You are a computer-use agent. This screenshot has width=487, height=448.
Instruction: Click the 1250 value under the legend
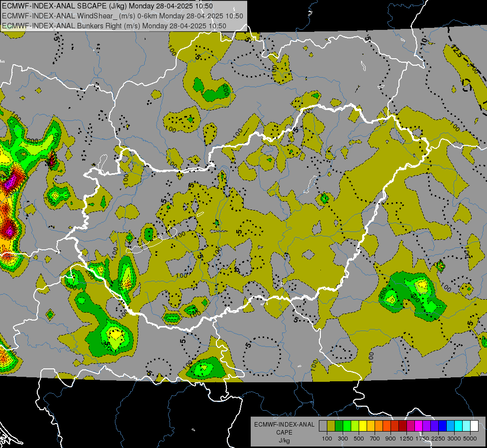(x=406, y=439)
